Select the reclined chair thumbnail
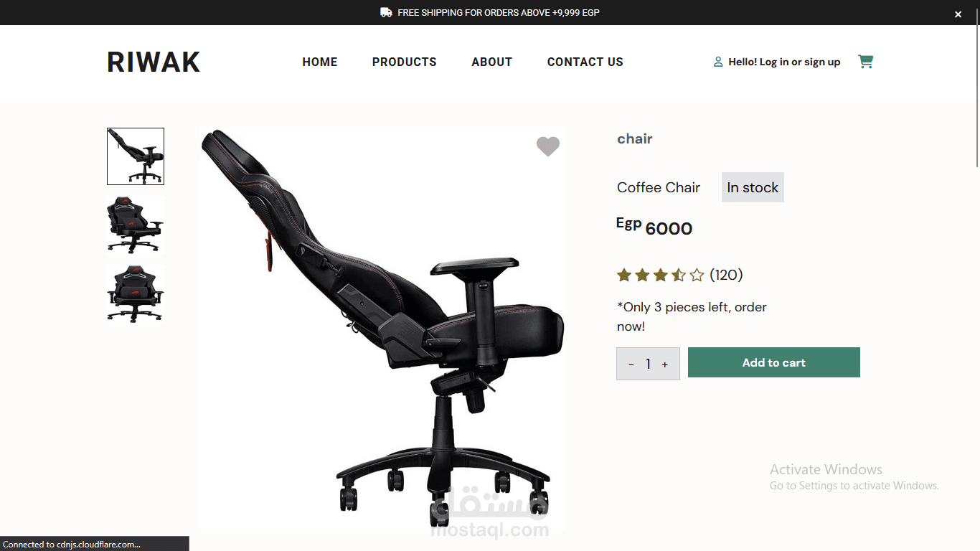Screen dimensions: 980x551 (136, 156)
